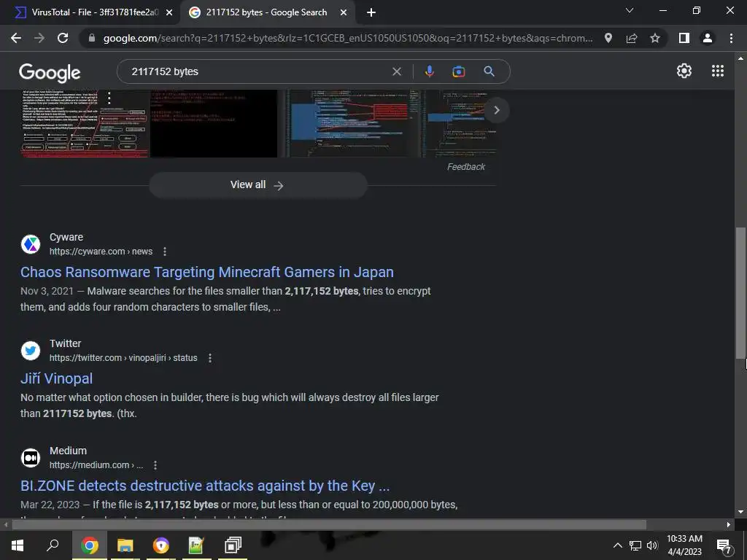Start voice search with microphone icon

(429, 71)
